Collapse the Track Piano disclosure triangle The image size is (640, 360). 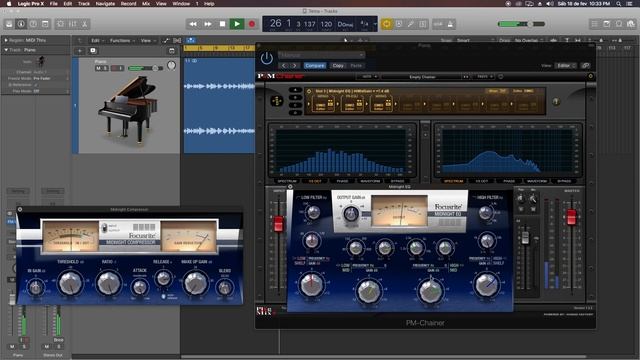tap(6, 50)
